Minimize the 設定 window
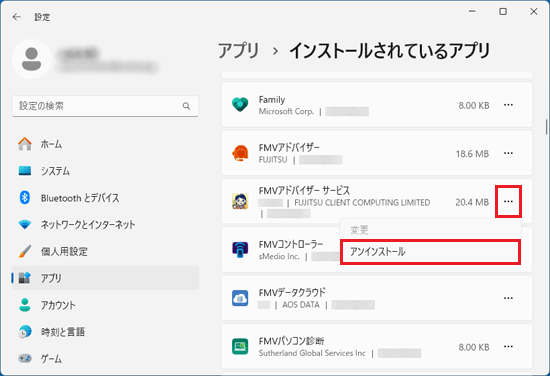Screen dimensions: 550x376 point(472,12)
